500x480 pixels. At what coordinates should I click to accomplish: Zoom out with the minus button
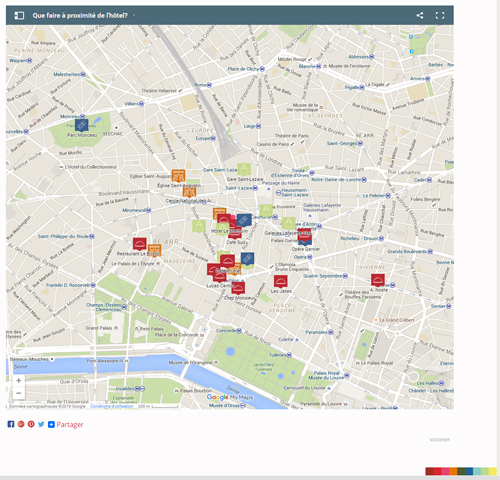coord(19,393)
